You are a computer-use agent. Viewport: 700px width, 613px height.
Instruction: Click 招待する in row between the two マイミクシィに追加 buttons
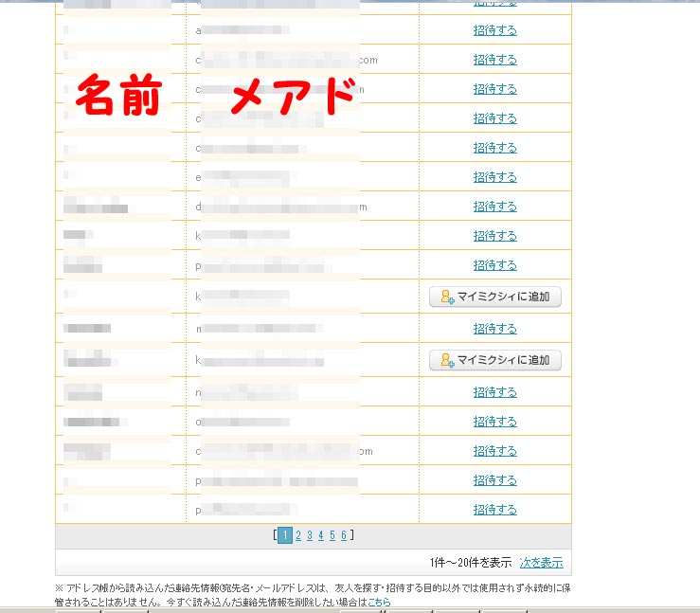(x=494, y=329)
